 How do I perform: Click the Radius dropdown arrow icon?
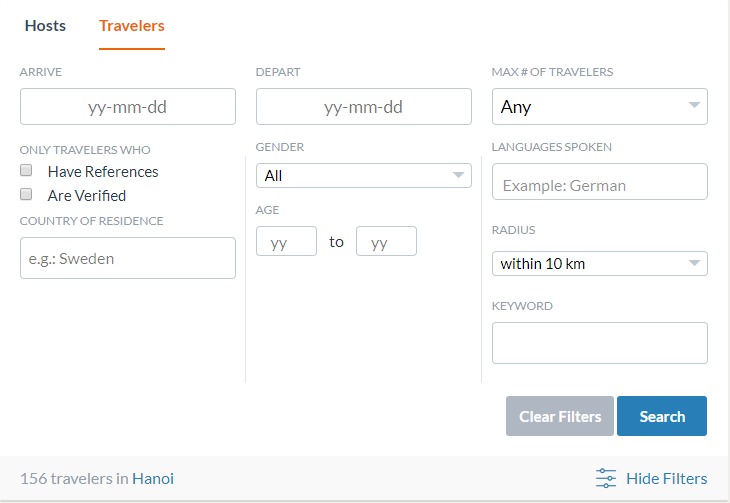click(x=694, y=263)
